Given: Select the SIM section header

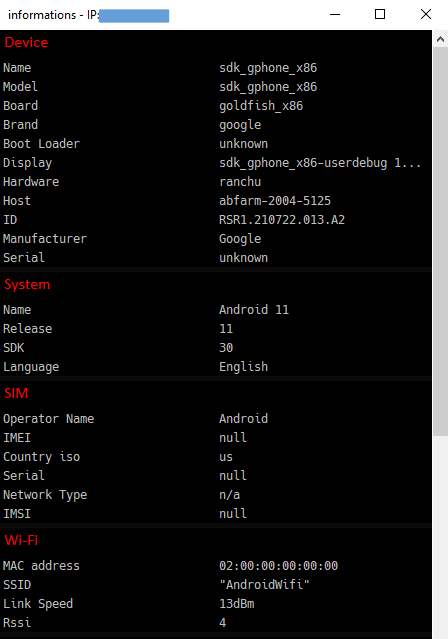Looking at the screenshot, I should click(x=16, y=393).
